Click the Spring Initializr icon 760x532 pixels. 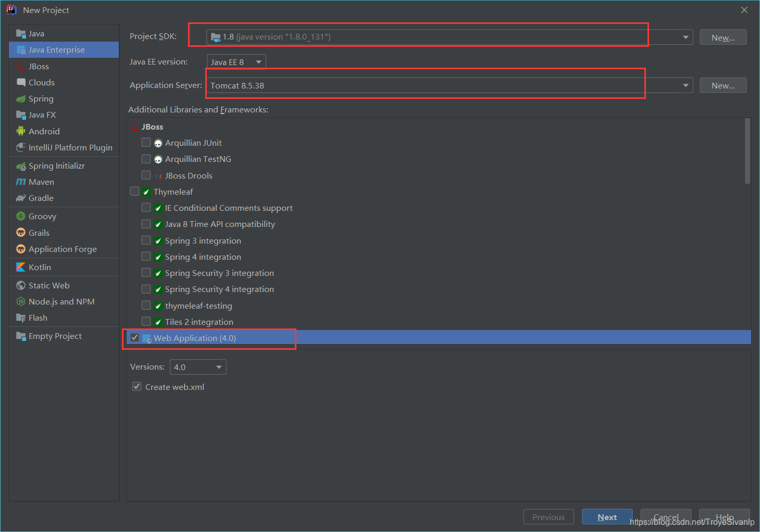(x=21, y=166)
